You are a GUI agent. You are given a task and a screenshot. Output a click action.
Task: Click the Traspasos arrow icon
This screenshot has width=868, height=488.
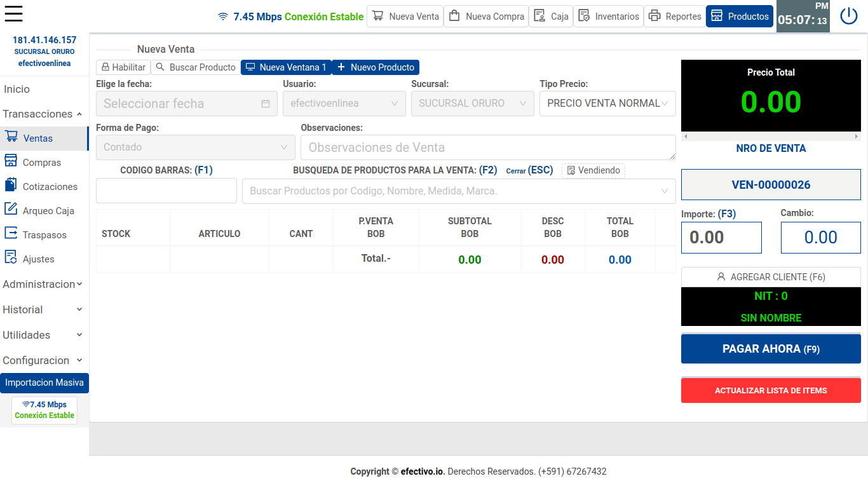click(11, 233)
